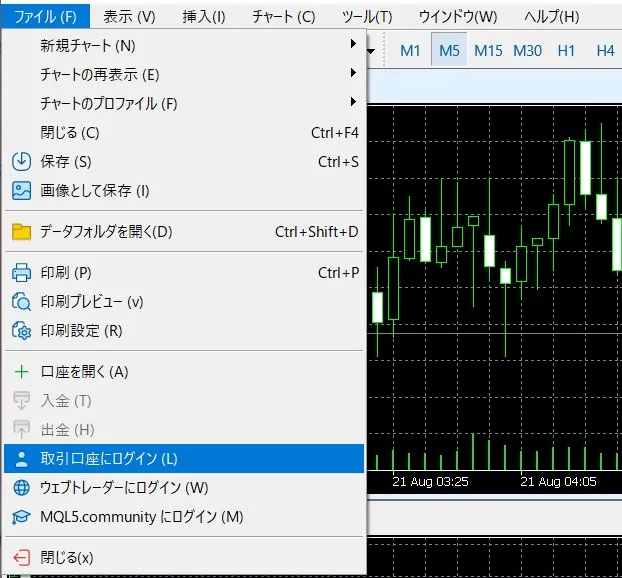
Task: Click the print preview (印刷プレビュー) icon
Action: coord(21,302)
